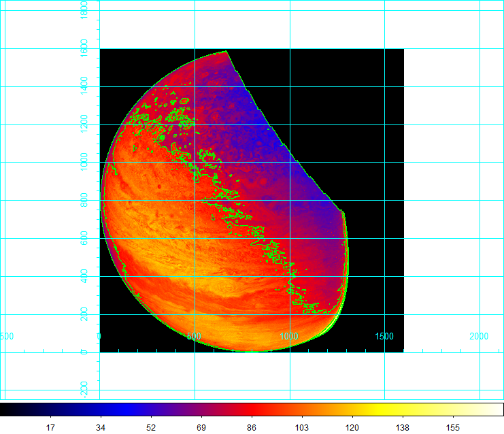Select the 86 tick label below the colorbar

(252, 427)
